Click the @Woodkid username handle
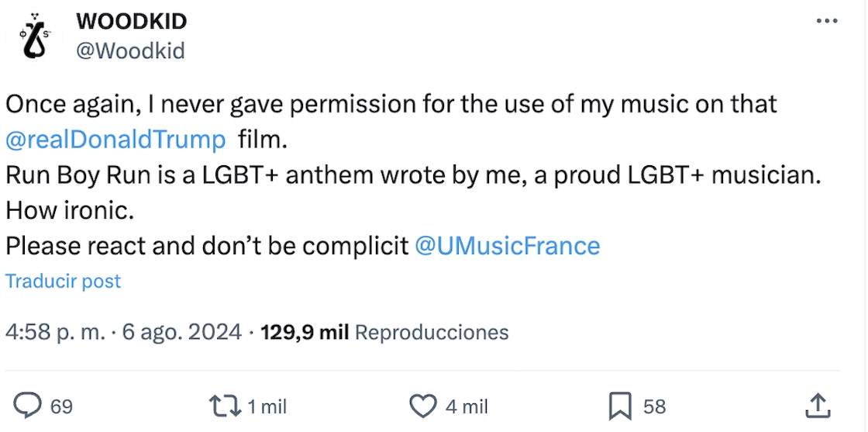This screenshot has width=868, height=432. pyautogui.click(x=130, y=50)
